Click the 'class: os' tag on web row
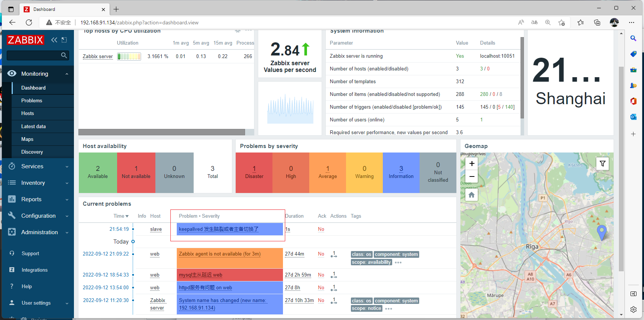The image size is (644, 320). tap(361, 254)
